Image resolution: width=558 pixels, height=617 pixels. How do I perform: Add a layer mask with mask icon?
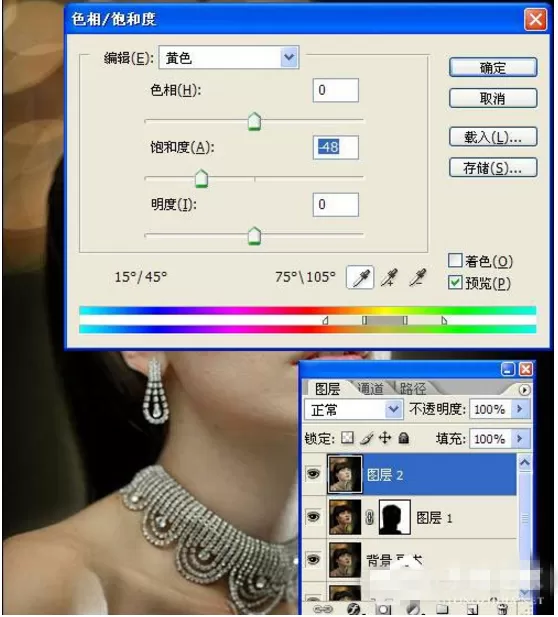pos(382,610)
